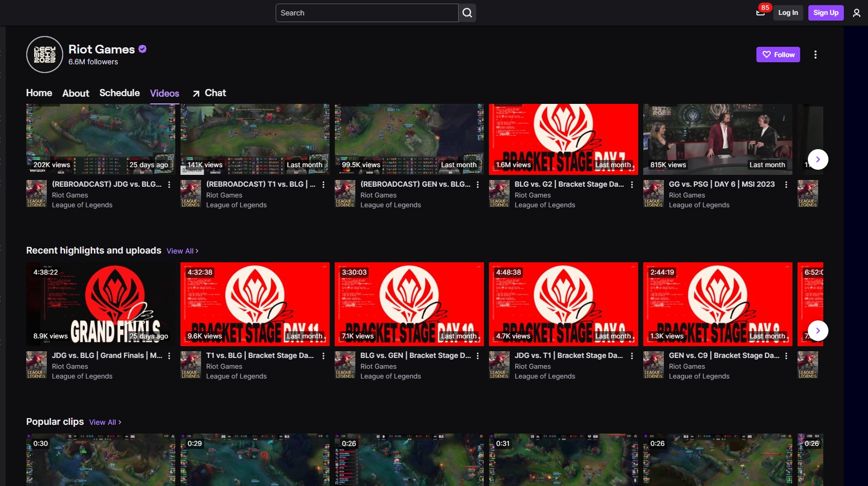
Task: Open options for GEN vs. C9 Bracket Stage video
Action: [x=786, y=356]
